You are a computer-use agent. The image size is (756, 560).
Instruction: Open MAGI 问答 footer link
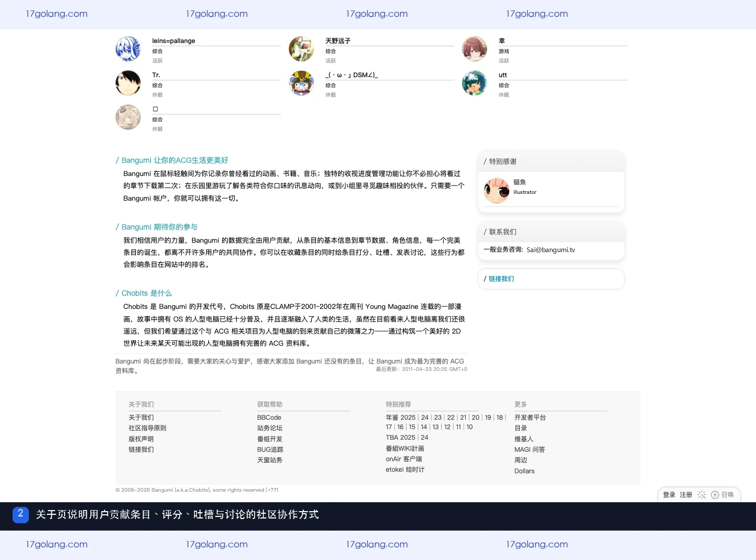click(530, 450)
